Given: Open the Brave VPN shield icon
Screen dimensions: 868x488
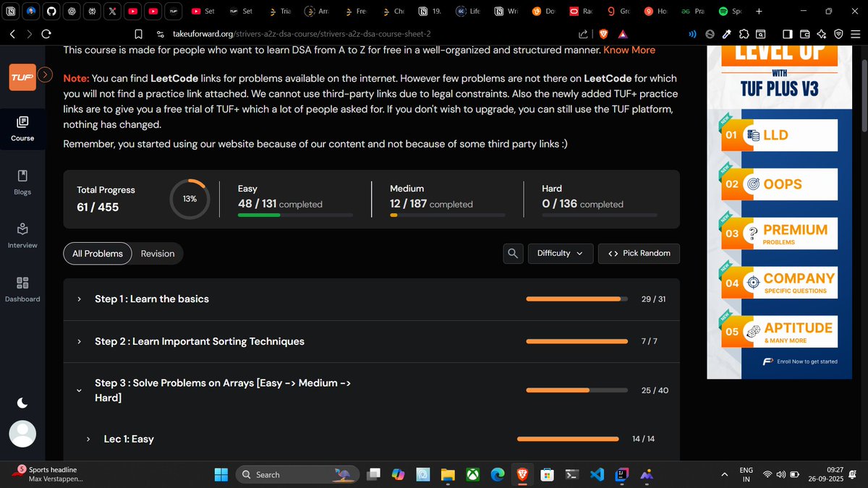Looking at the screenshot, I should click(839, 34).
